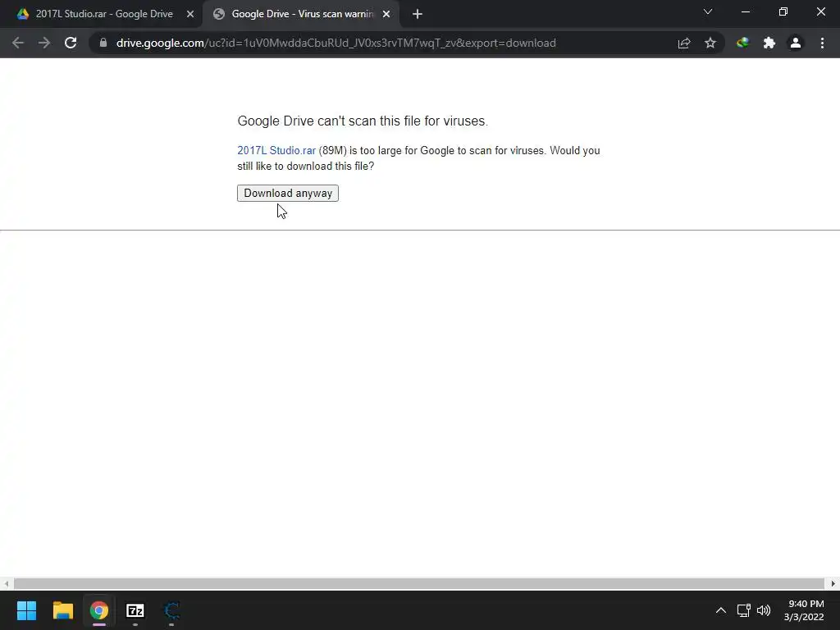Open the IDM extension icon in the toolbar

point(742,43)
